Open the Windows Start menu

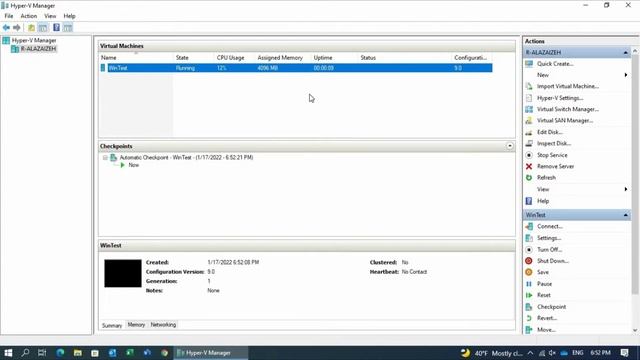tap(8, 353)
